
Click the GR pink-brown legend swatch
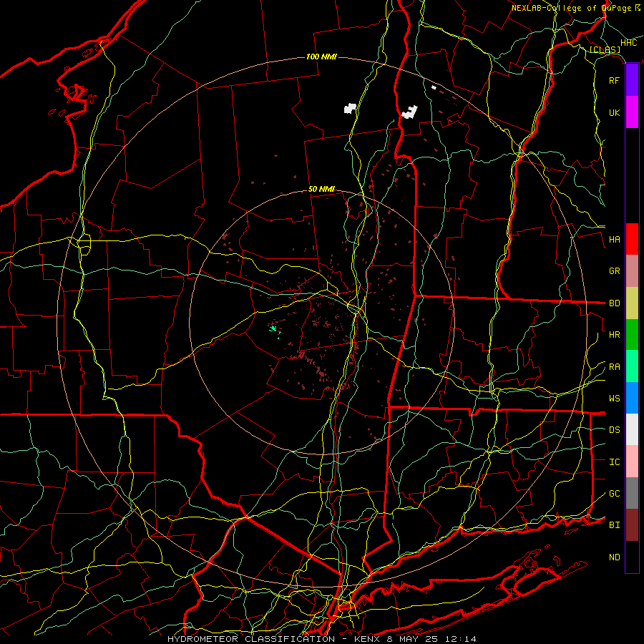(632, 271)
